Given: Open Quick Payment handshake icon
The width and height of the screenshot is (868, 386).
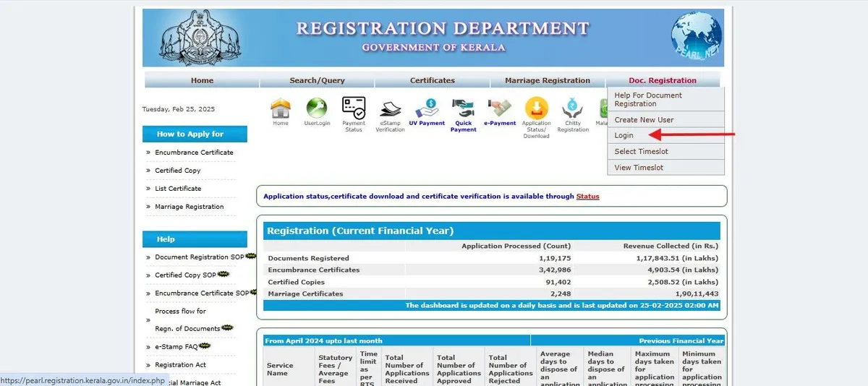Looking at the screenshot, I should 463,109.
